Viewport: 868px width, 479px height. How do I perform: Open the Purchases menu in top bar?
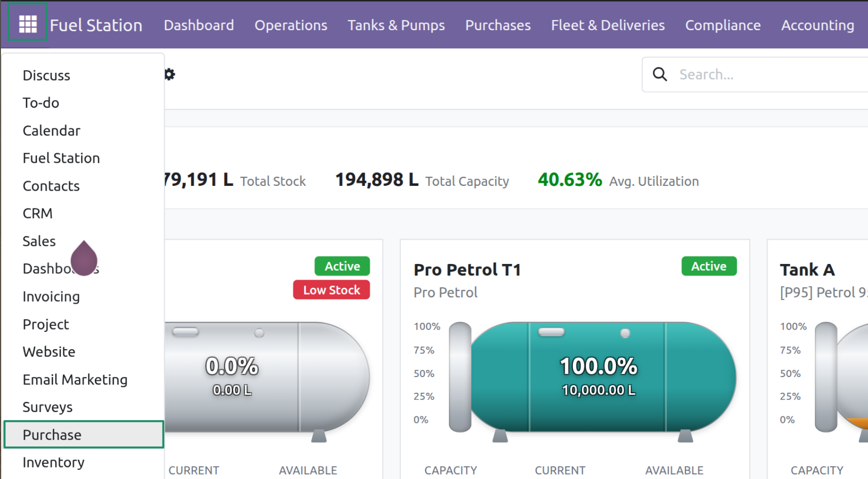coord(498,25)
